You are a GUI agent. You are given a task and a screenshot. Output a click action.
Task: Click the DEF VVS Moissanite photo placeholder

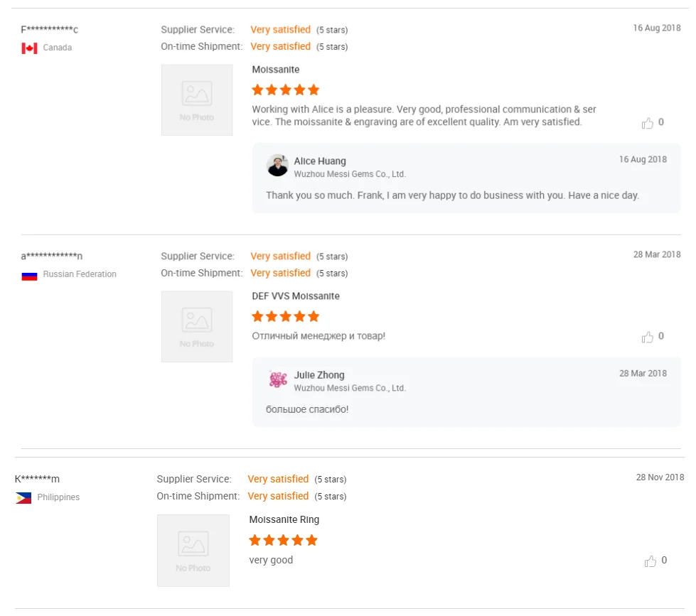click(197, 327)
